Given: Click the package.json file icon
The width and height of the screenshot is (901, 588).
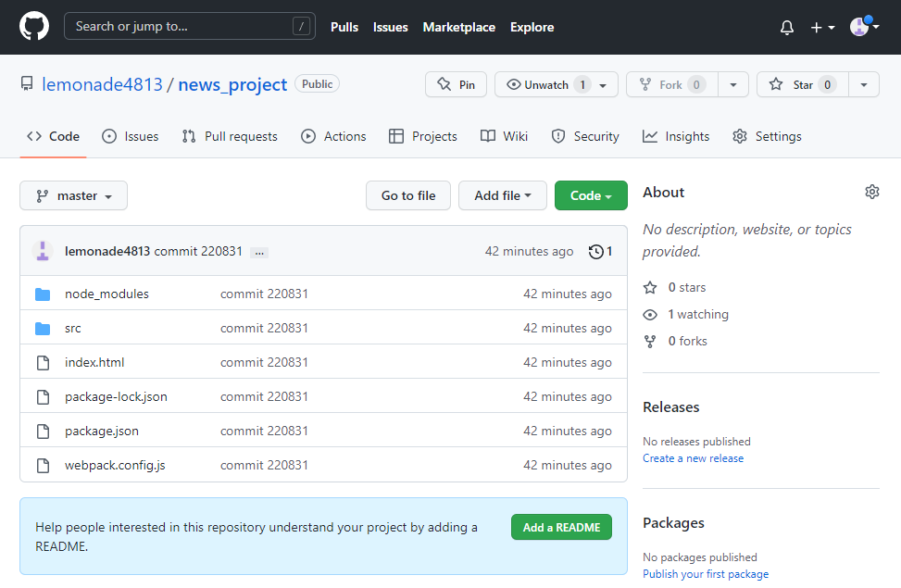Looking at the screenshot, I should [44, 432].
